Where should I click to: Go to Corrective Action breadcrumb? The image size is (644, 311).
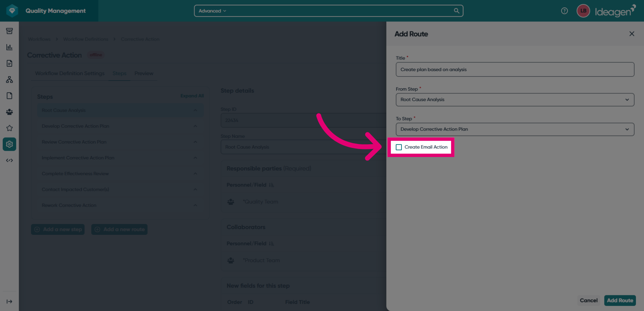click(x=140, y=39)
